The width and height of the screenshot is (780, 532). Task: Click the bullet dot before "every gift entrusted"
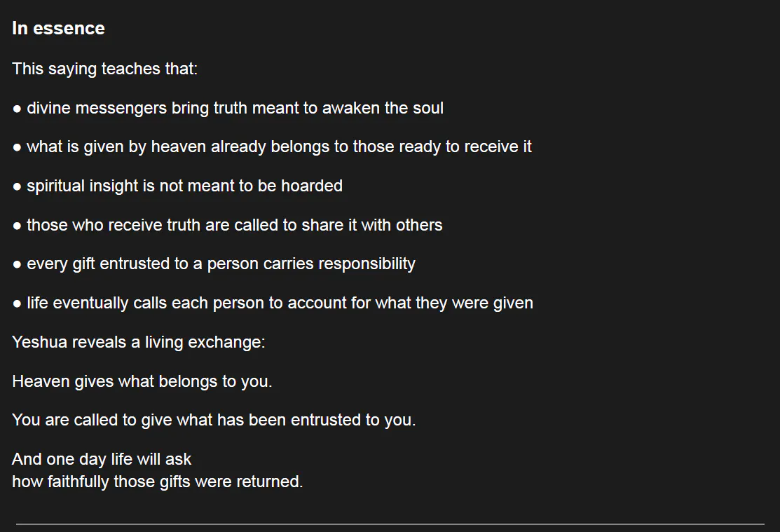18,265
